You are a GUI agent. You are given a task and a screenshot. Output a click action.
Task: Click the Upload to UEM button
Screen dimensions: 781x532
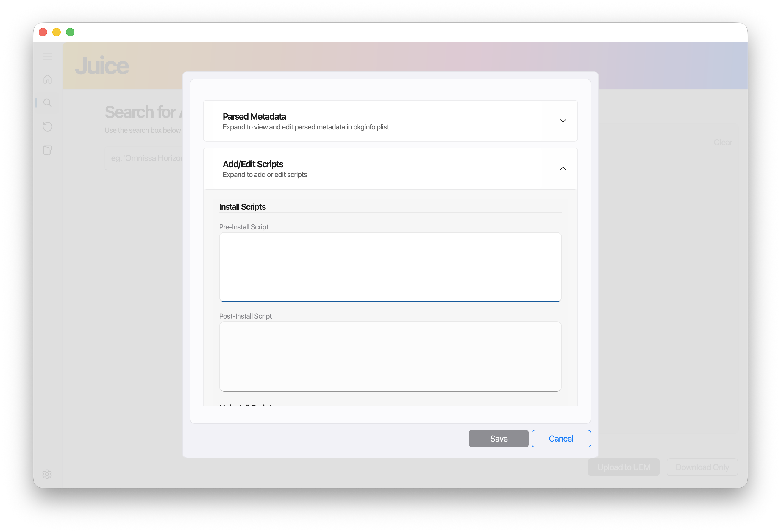tap(623, 467)
